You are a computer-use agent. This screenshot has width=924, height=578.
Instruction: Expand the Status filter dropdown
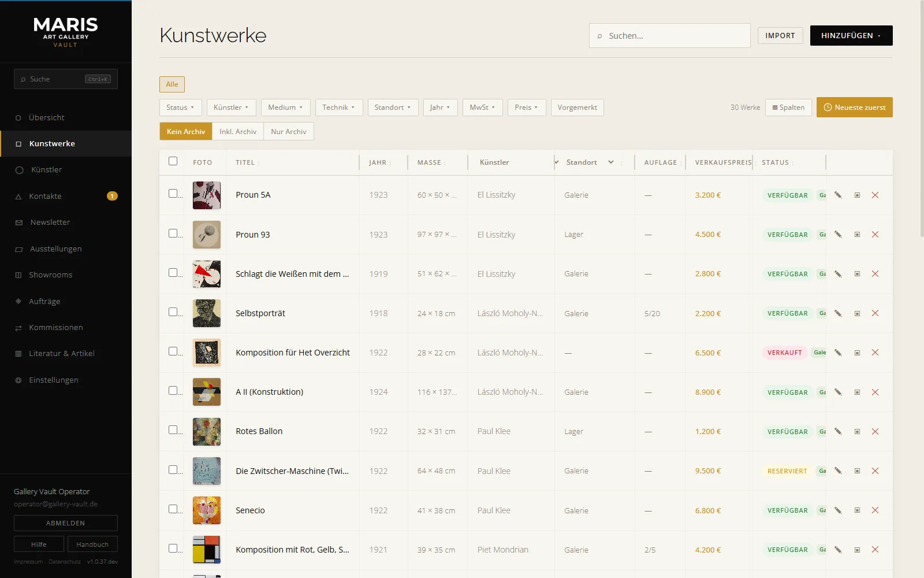coord(181,108)
